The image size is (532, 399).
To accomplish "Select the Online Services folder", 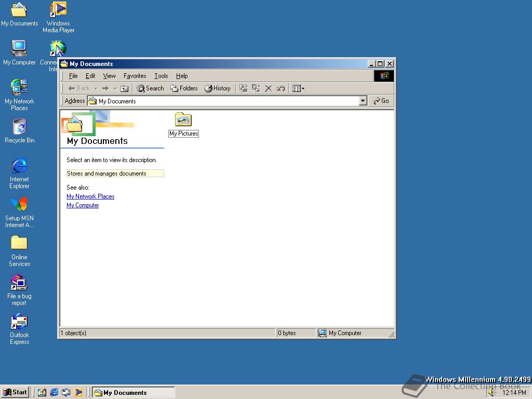I will coord(19,251).
